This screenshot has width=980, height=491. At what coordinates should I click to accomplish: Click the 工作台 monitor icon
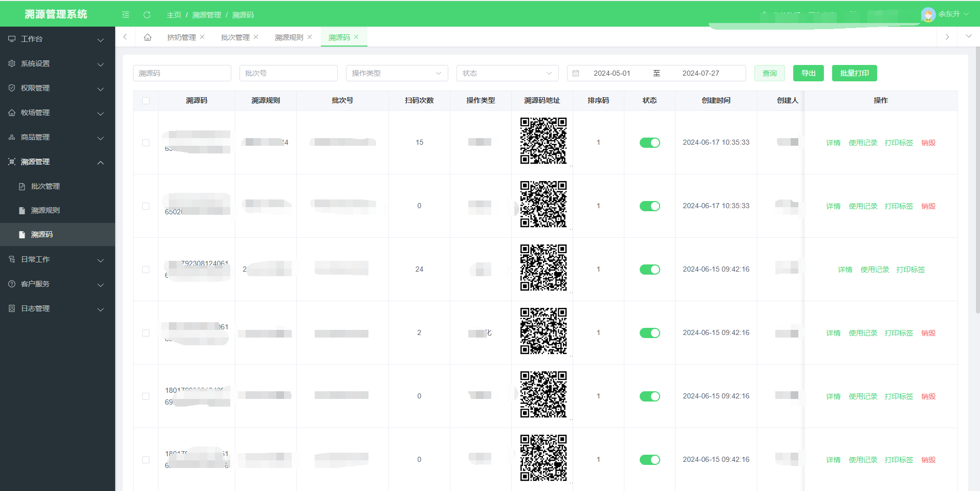[x=12, y=39]
